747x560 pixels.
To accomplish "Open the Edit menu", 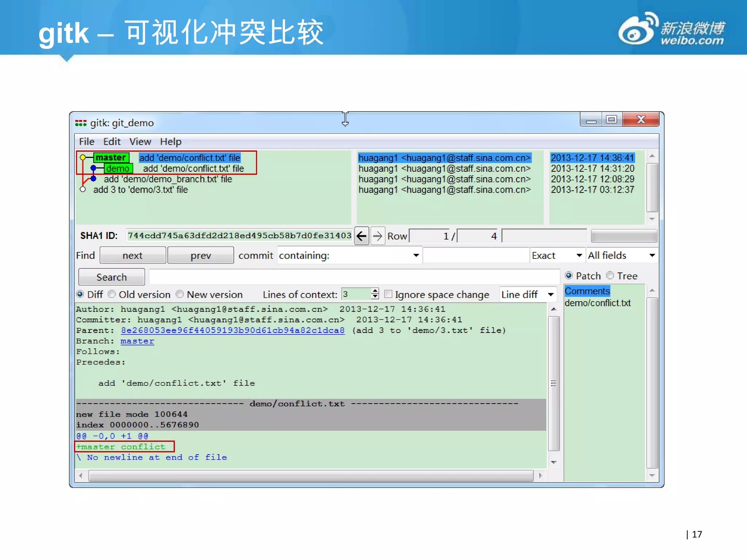I will click(112, 141).
